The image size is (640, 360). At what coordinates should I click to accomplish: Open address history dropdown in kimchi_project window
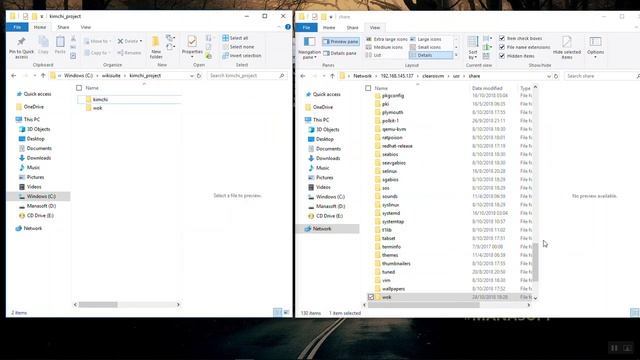(x=191, y=76)
